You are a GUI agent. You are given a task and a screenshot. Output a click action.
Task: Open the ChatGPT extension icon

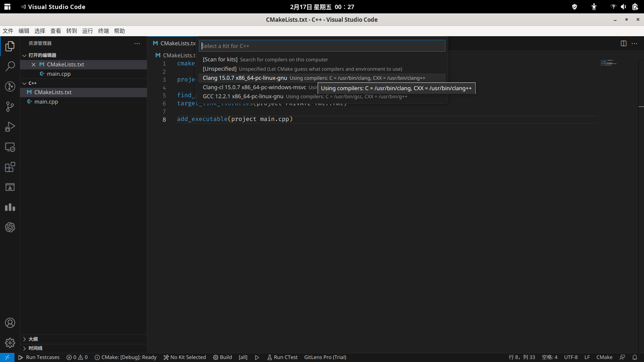tap(10, 227)
